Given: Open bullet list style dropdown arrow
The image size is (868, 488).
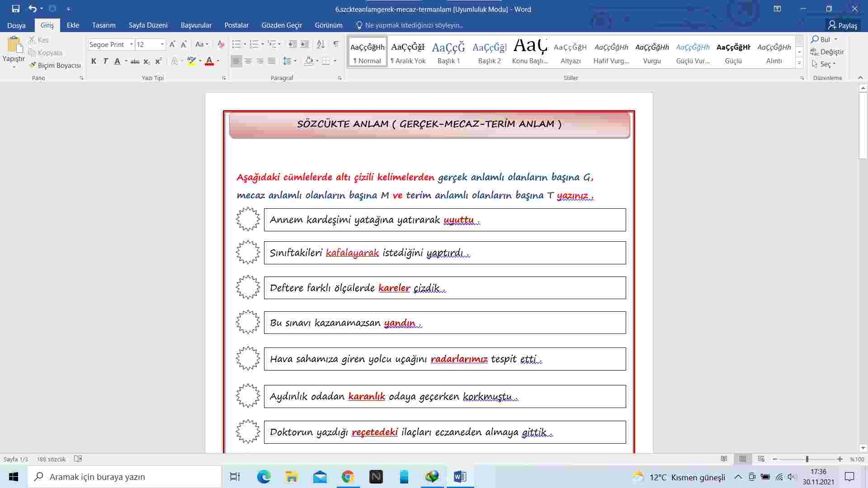Looking at the screenshot, I should pos(245,44).
